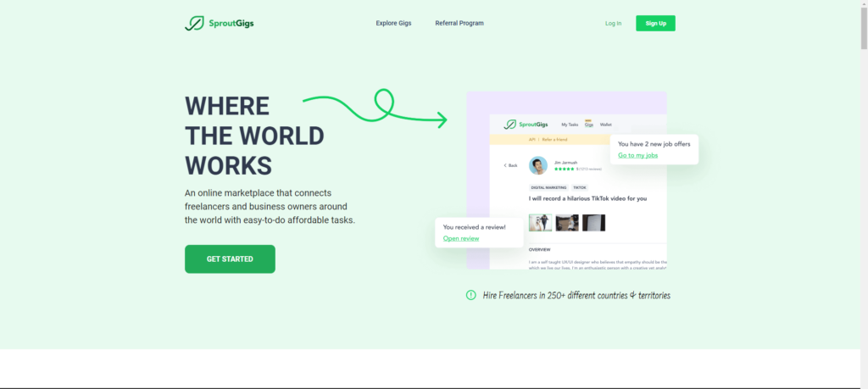Click the Log In link
This screenshot has height=389, width=868.
coord(614,23)
